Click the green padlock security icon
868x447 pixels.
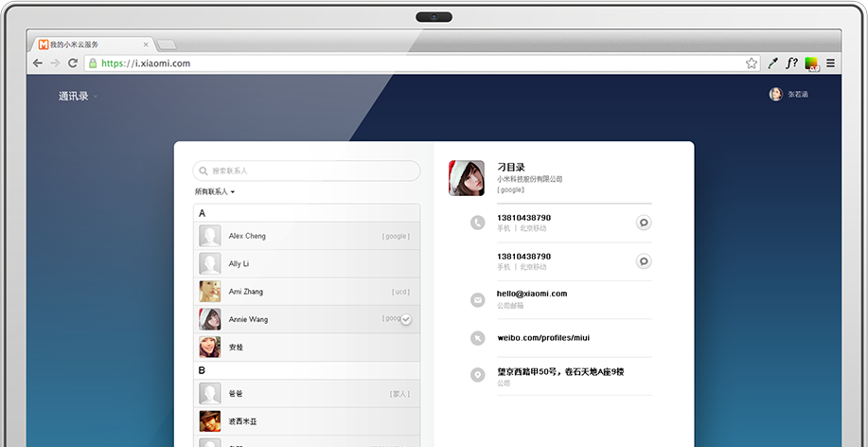pos(93,63)
